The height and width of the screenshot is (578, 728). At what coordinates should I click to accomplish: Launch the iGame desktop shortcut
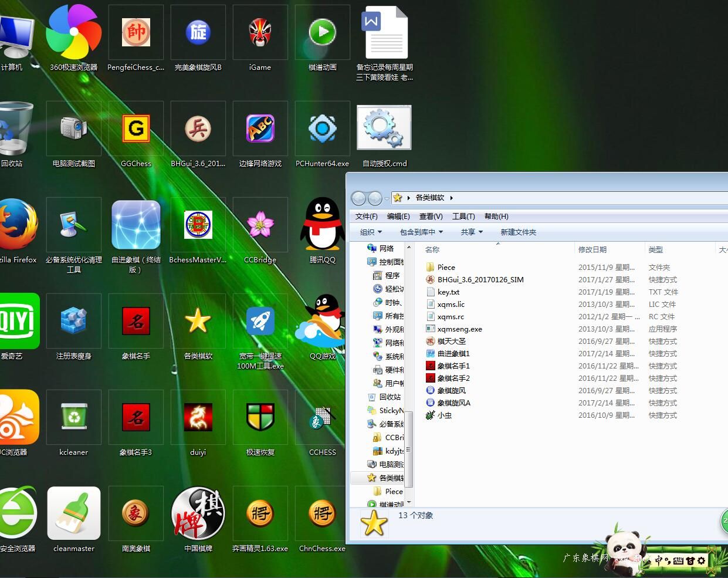click(260, 39)
